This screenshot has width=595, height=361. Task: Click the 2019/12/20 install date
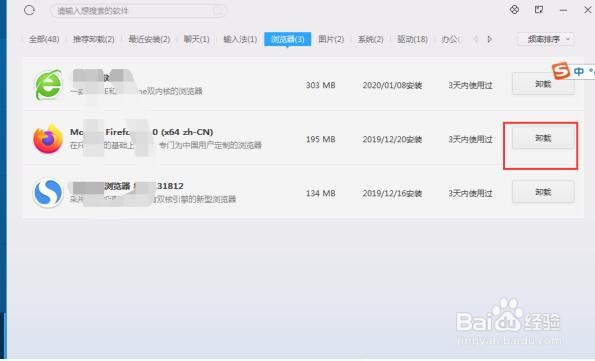coord(392,139)
